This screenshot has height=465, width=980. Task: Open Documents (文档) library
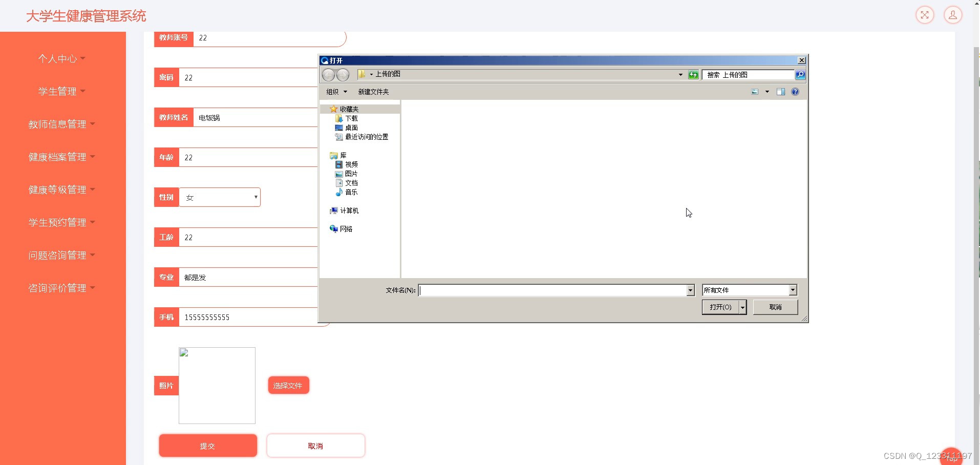tap(347, 183)
